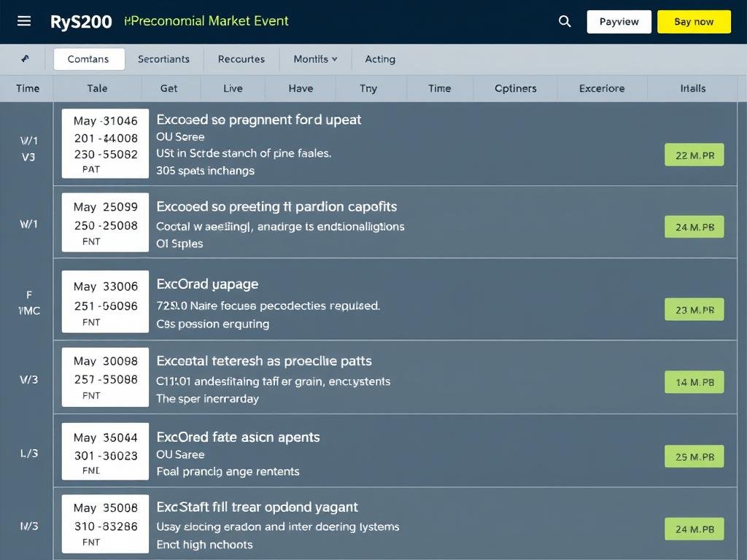Click the Payview button

pos(619,21)
